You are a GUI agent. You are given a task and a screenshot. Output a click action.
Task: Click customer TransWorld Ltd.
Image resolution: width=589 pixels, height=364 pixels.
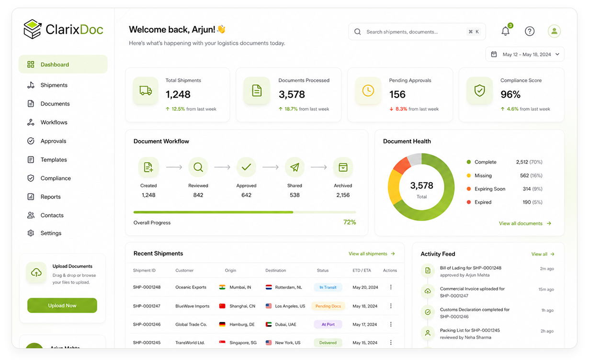(190, 342)
